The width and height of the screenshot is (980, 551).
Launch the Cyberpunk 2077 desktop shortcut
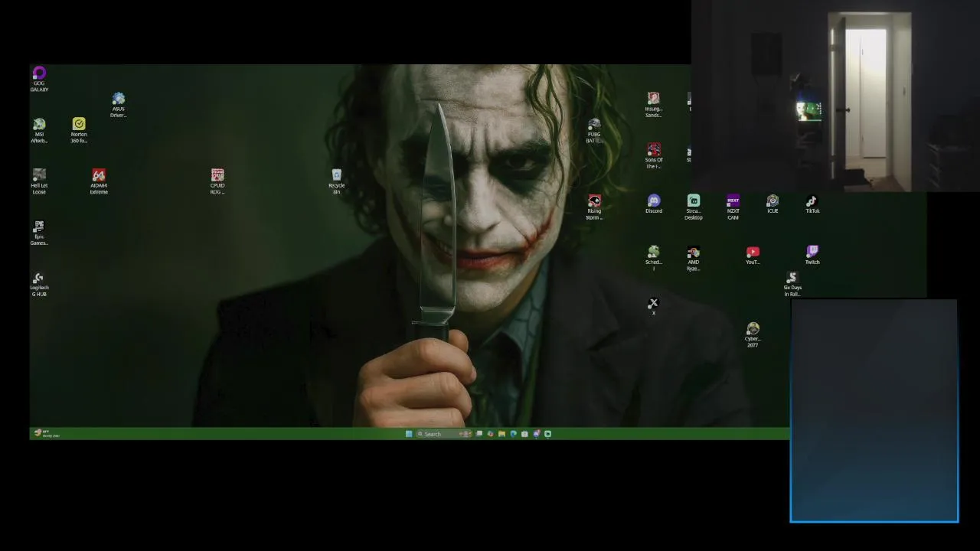pyautogui.click(x=753, y=335)
